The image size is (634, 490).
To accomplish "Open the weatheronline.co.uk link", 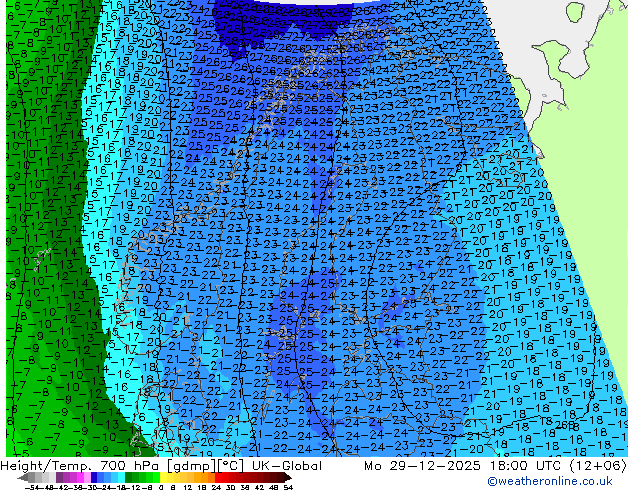I will coord(550,481).
